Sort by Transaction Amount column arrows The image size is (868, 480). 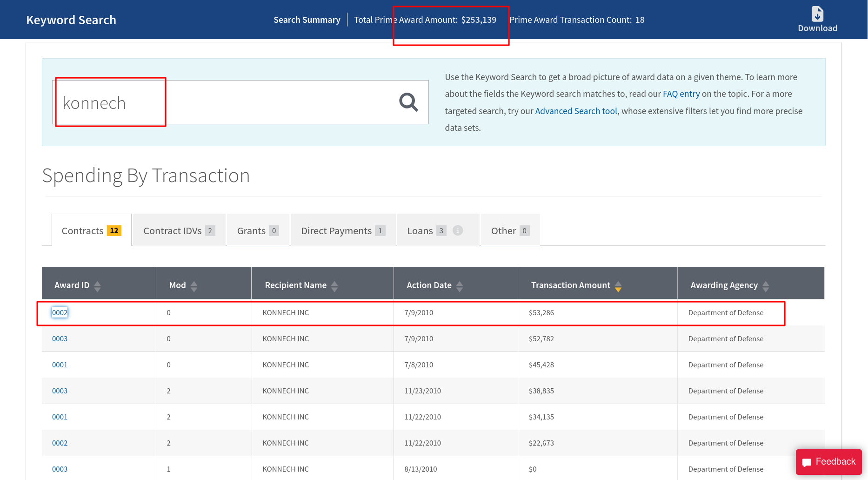point(618,286)
